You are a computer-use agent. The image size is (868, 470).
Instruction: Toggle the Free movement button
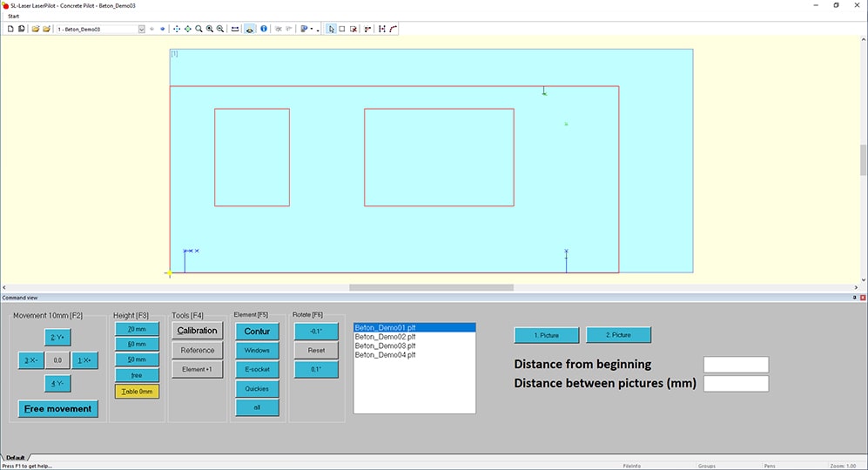point(57,409)
